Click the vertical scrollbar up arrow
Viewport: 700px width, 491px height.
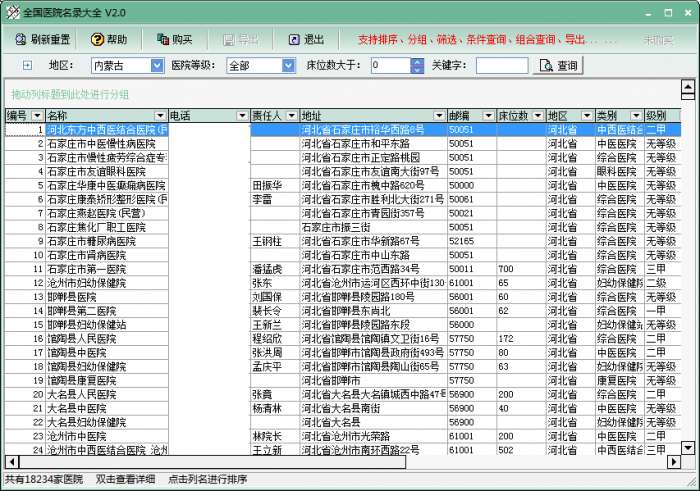click(688, 86)
